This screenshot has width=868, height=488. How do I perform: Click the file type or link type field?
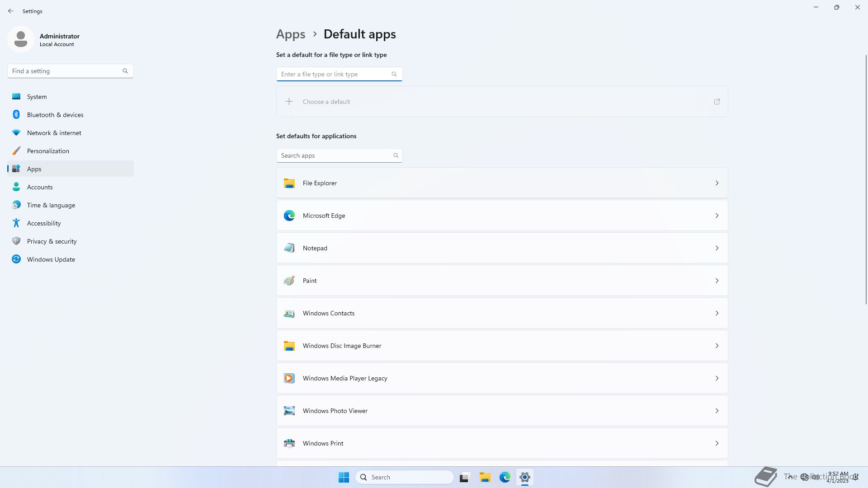tap(339, 74)
